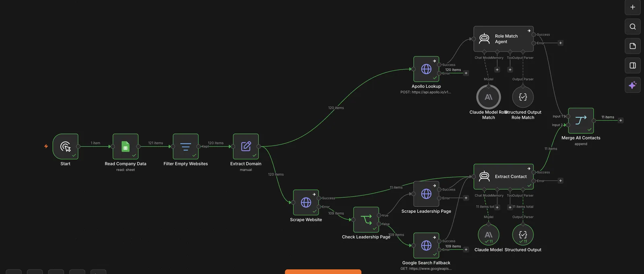644x274 pixels.
Task: Add a sticky note from the sidebar
Action: [x=633, y=46]
